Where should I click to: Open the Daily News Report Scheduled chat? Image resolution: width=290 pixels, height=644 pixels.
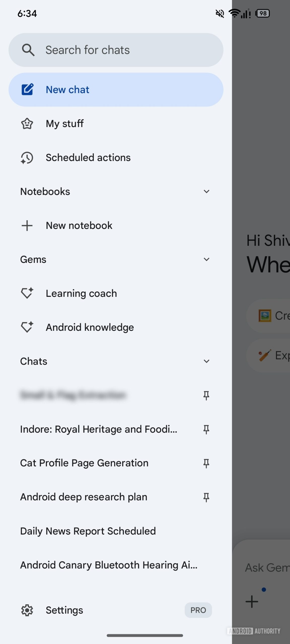(88, 531)
